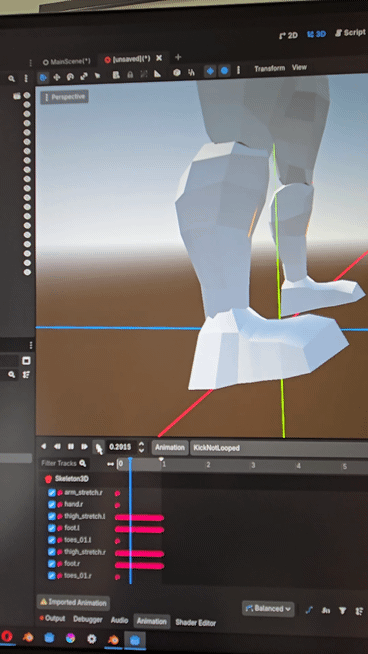Click the animation time stepper arrows
Screen dimensions: 368x654
pos(141,448)
